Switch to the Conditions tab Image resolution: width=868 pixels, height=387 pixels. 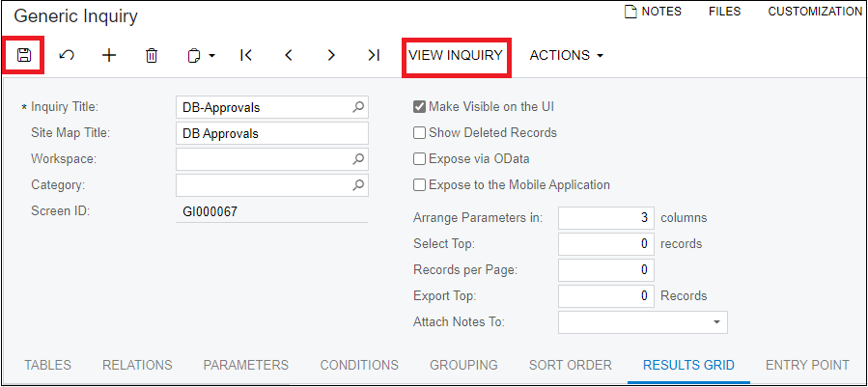[359, 365]
